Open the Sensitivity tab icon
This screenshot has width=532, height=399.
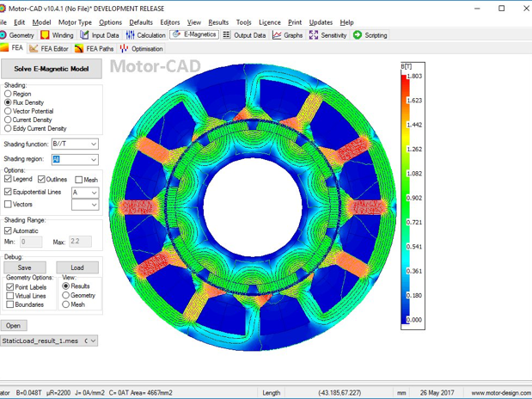coord(313,35)
